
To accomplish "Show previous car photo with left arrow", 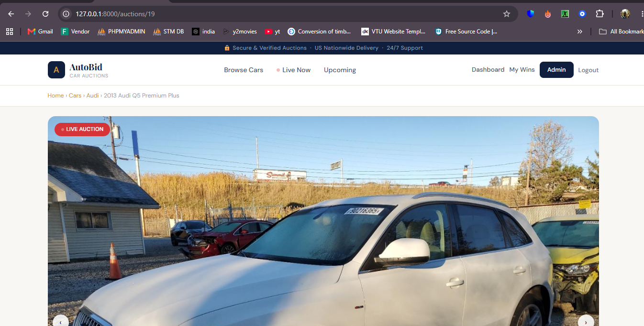I will [61, 322].
